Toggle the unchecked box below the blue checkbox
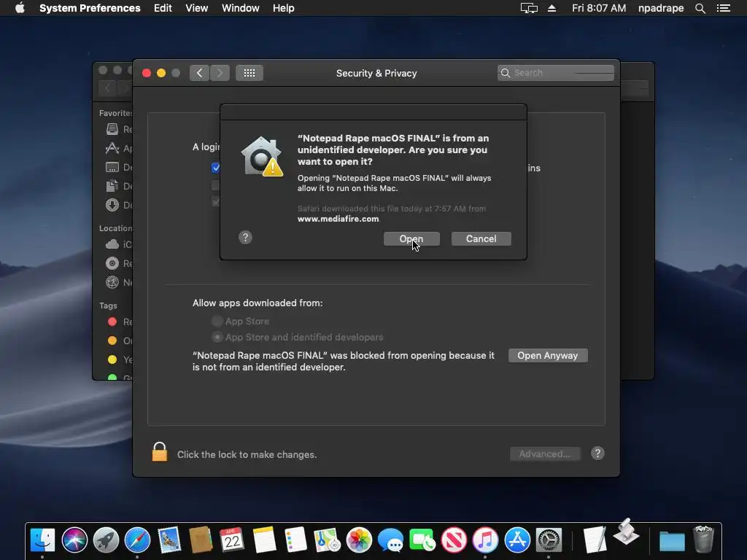Screen dimensions: 747x560 coord(216,184)
